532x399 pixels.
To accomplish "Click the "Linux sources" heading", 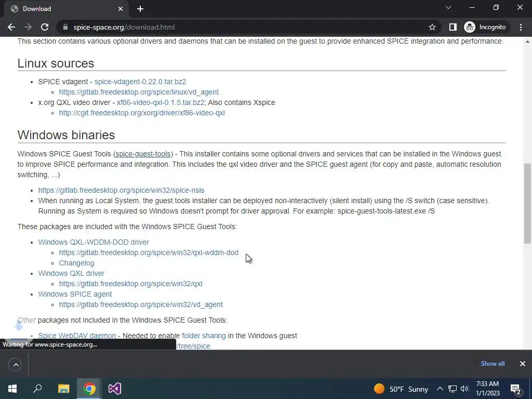I will click(56, 63).
